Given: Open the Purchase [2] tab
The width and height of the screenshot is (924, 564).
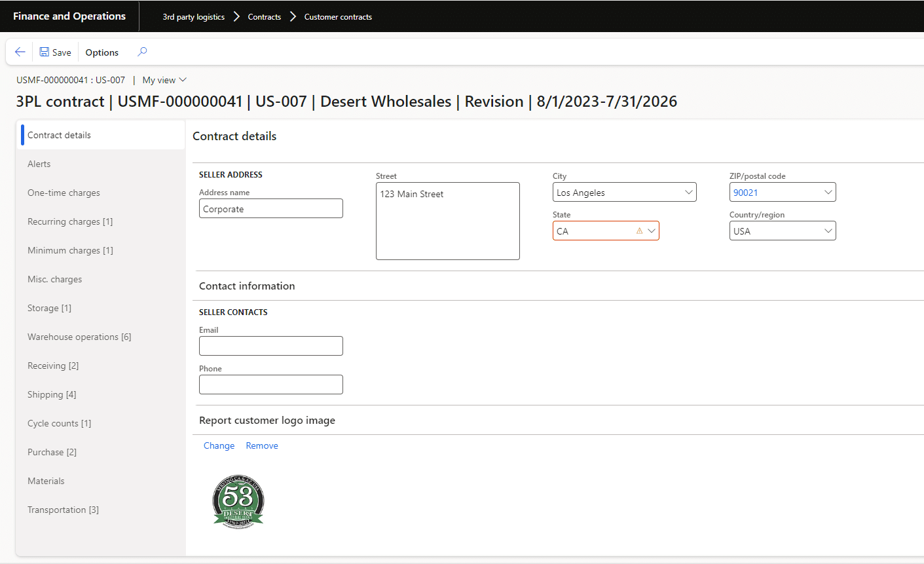Looking at the screenshot, I should (101, 452).
